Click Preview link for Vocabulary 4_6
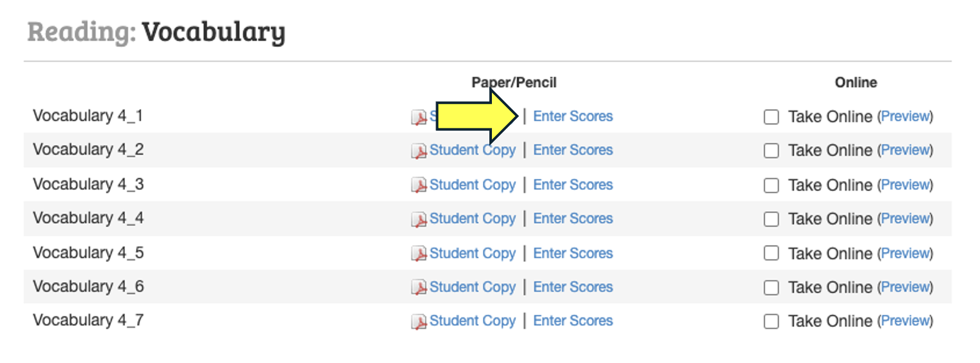 point(905,287)
